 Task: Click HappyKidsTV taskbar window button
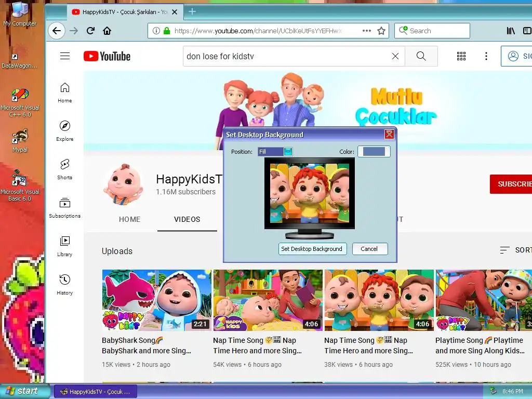click(96, 392)
